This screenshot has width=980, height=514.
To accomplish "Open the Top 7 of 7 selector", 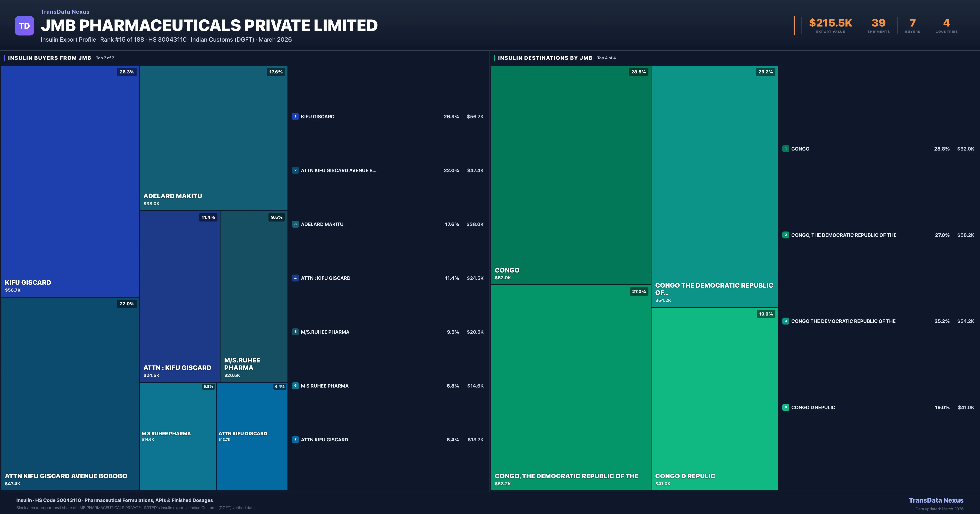I will [x=105, y=58].
